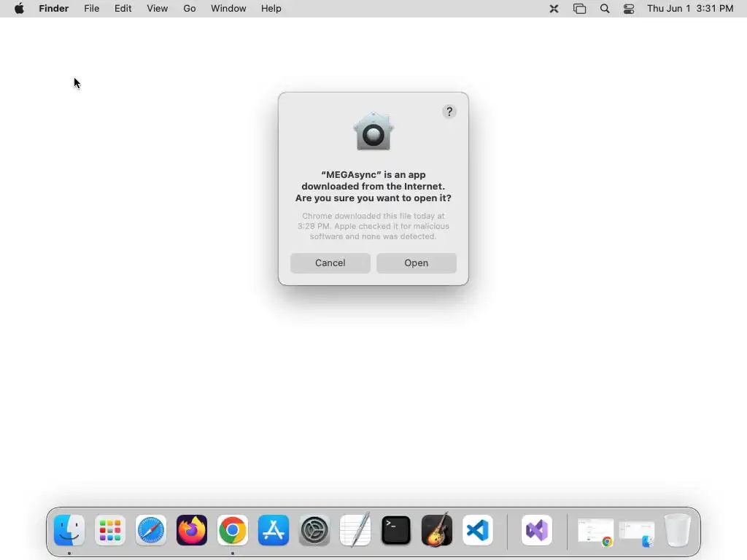Viewport: 747px width, 560px height.
Task: Restore the minimized Finder window in the Dock
Action: tap(636, 533)
